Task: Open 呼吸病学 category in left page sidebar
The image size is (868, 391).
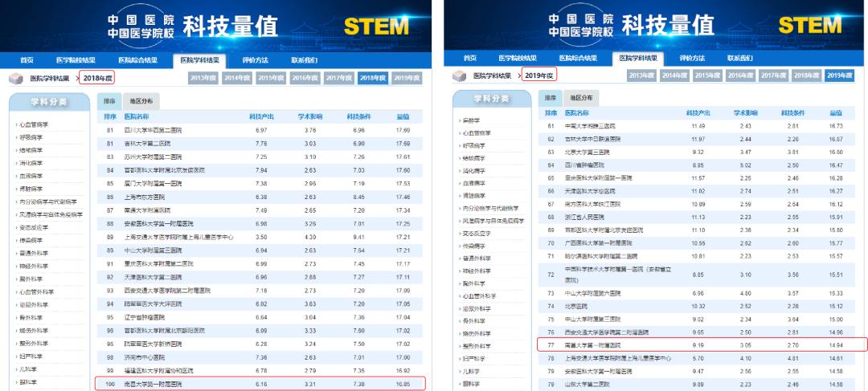Action: point(31,138)
